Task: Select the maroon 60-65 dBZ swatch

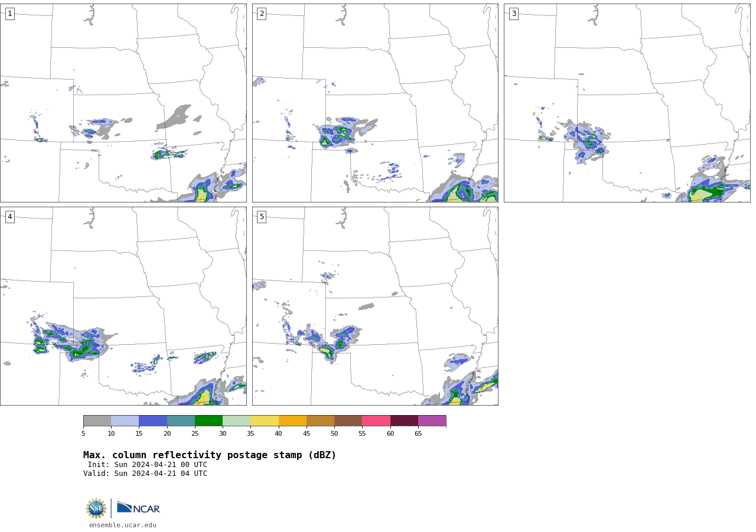Action: 404,420
